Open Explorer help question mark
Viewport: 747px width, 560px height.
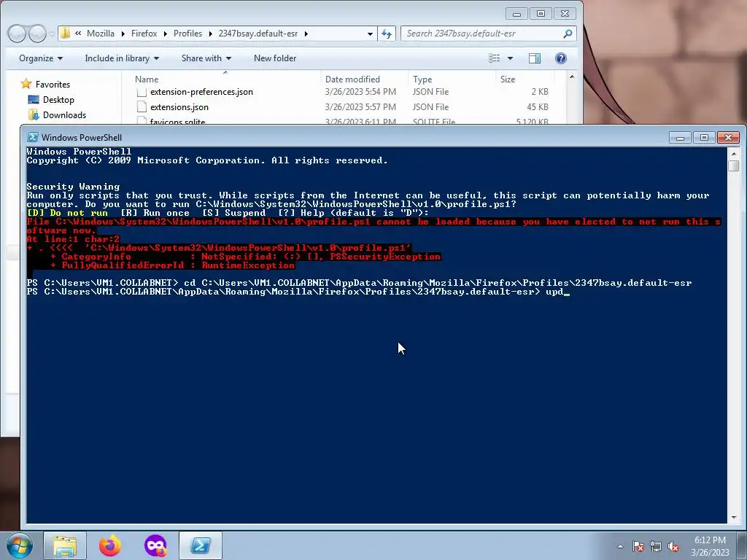tap(561, 58)
